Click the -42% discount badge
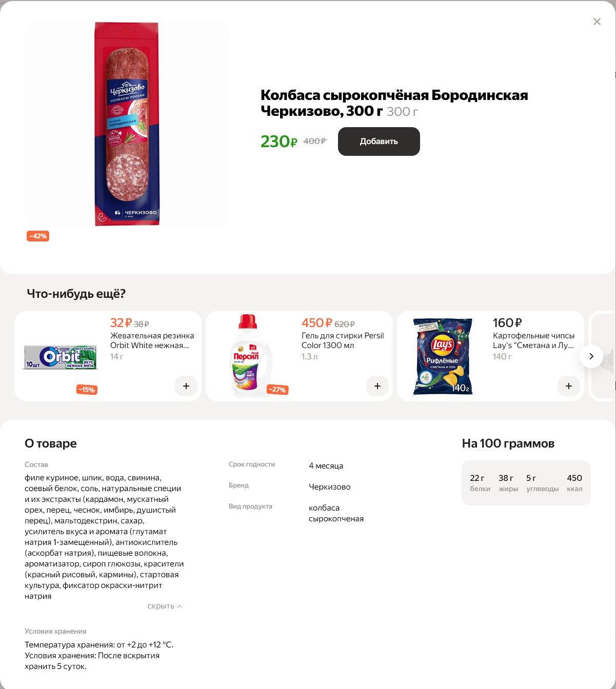The width and height of the screenshot is (616, 689). click(38, 236)
